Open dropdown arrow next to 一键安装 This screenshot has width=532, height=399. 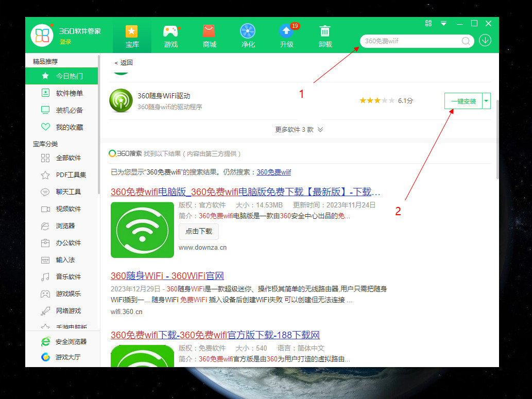(x=486, y=101)
